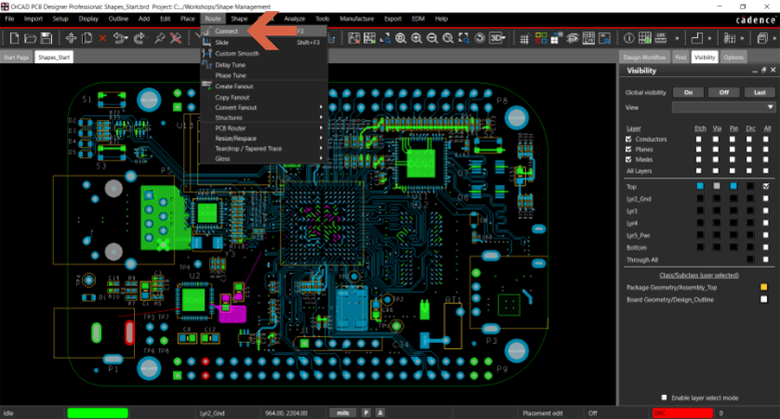Uncheck the Conductors layer checkbox
Image resolution: width=780 pixels, height=419 pixels.
coord(628,139)
